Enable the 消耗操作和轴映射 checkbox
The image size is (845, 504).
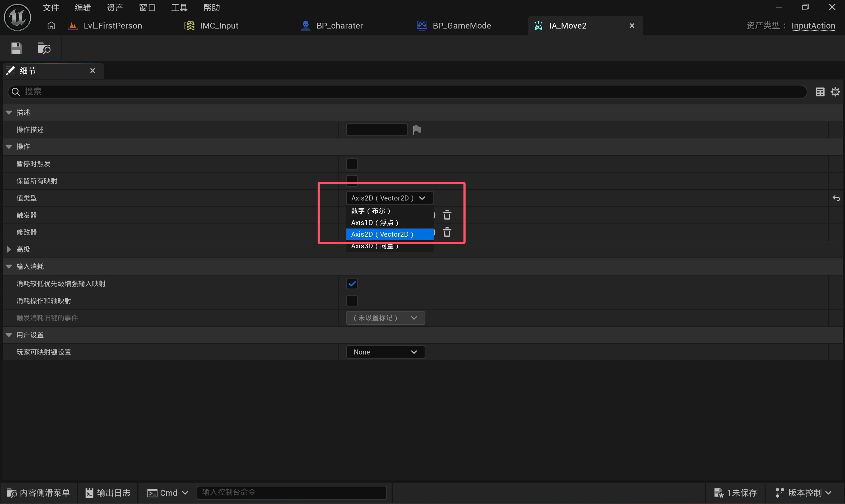[352, 301]
